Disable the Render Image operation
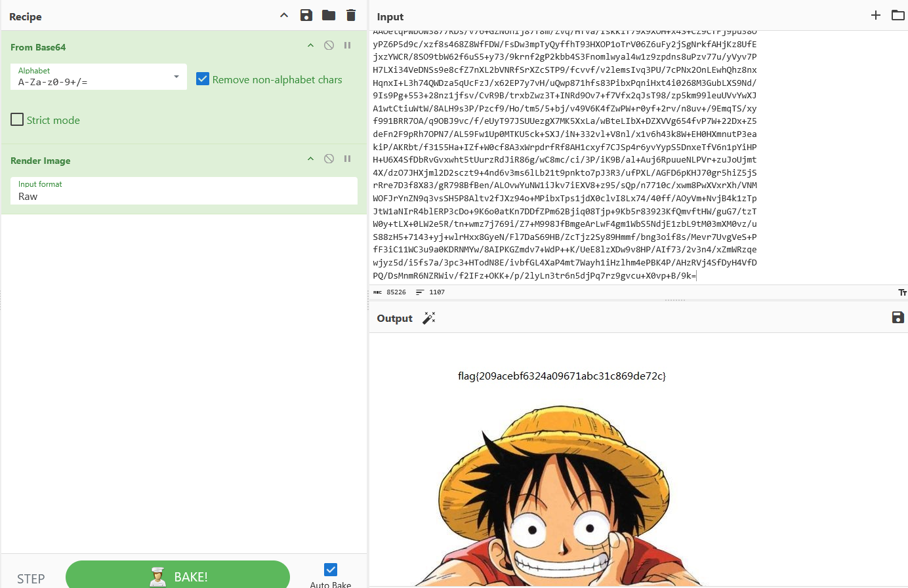Viewport: 908px width, 588px height. (329, 159)
